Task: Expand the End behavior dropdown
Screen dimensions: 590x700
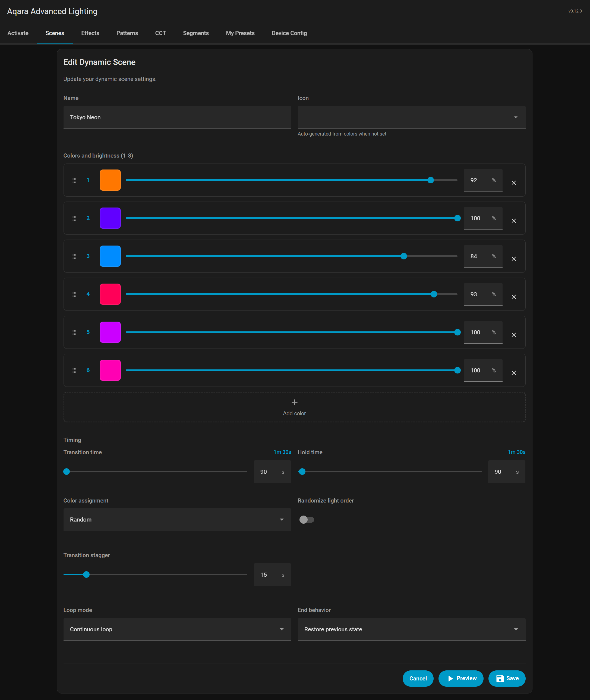Action: 411,629
